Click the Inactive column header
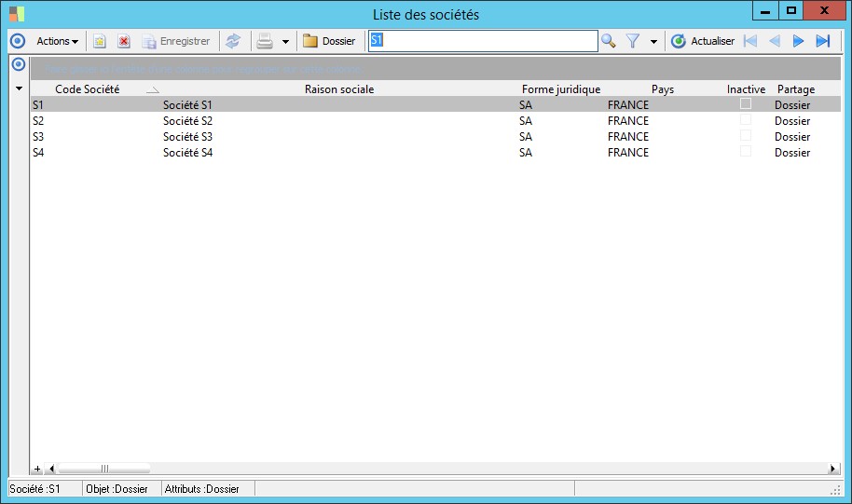The width and height of the screenshot is (852, 504). click(x=746, y=89)
